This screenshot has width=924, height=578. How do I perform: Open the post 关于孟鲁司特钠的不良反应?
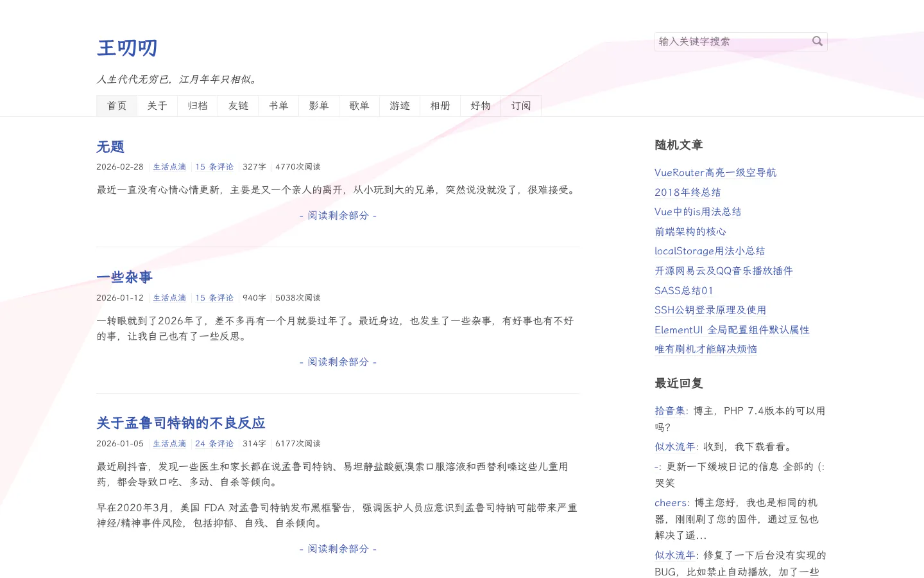(x=181, y=423)
